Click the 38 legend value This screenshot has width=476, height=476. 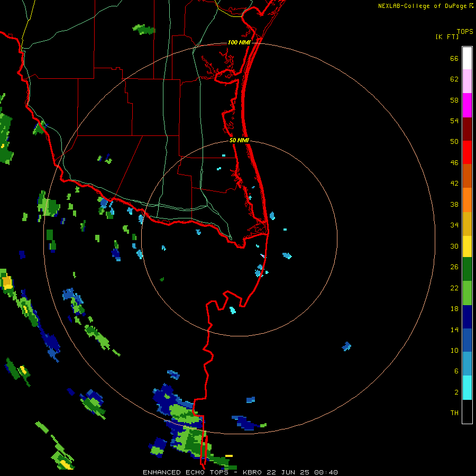pyautogui.click(x=454, y=204)
